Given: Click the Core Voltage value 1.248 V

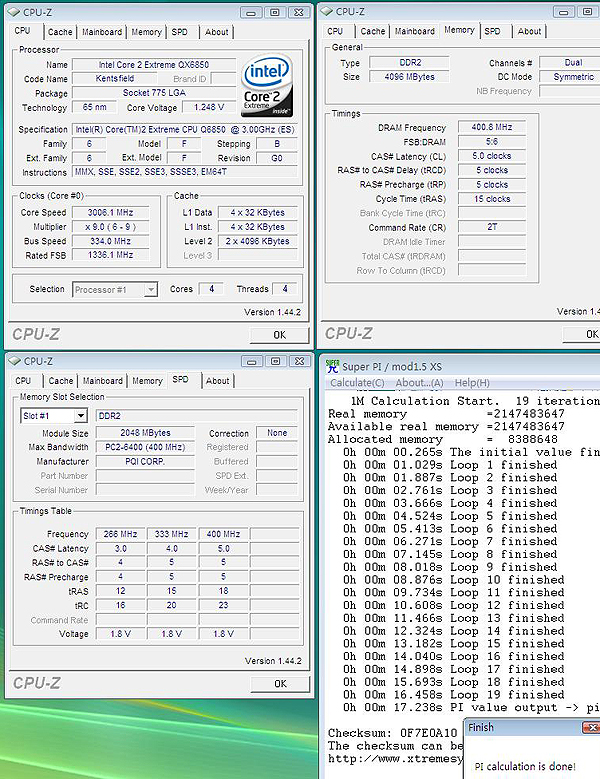Looking at the screenshot, I should tap(209, 107).
